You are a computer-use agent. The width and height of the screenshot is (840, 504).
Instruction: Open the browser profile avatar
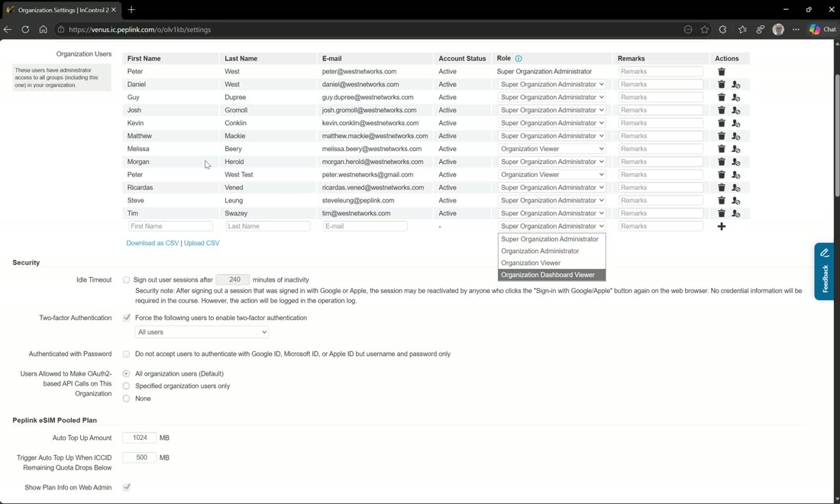click(778, 30)
